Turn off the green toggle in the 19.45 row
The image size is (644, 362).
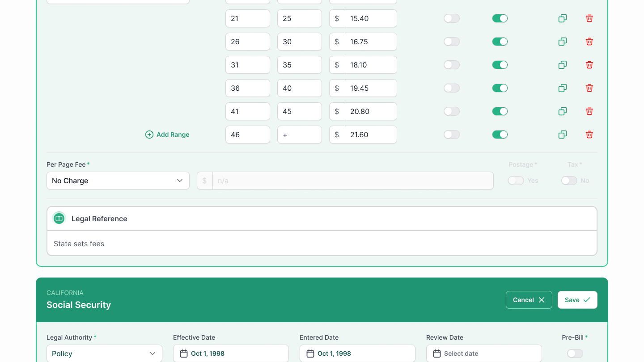500,88
